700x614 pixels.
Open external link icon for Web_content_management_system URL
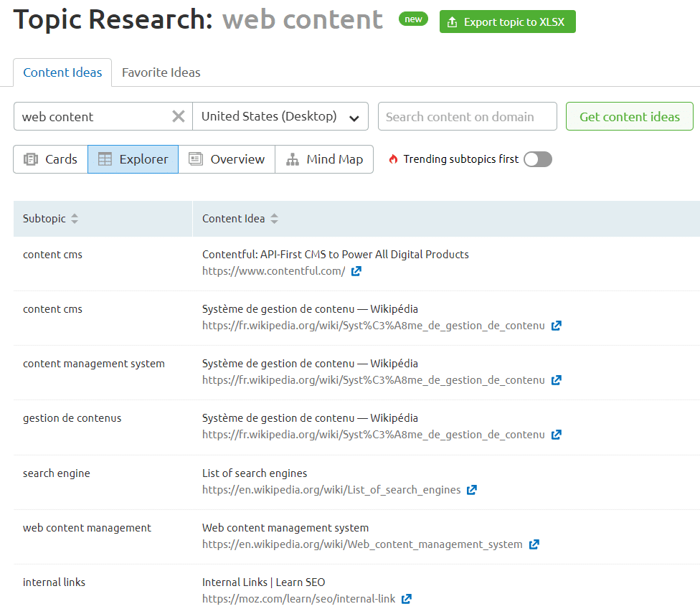pos(534,544)
